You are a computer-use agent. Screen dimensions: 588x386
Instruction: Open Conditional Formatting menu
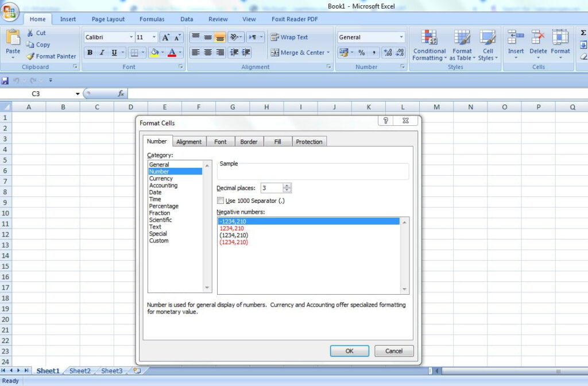pyautogui.click(x=430, y=45)
